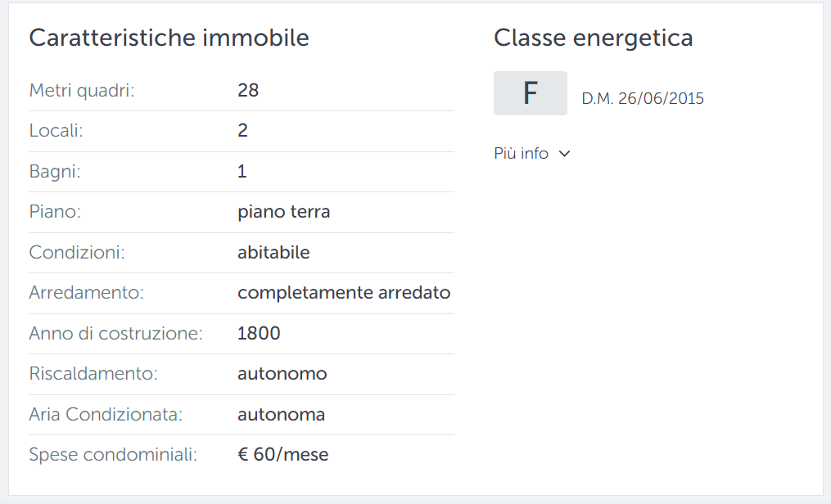Click the abitabile condition value

pos(273,253)
